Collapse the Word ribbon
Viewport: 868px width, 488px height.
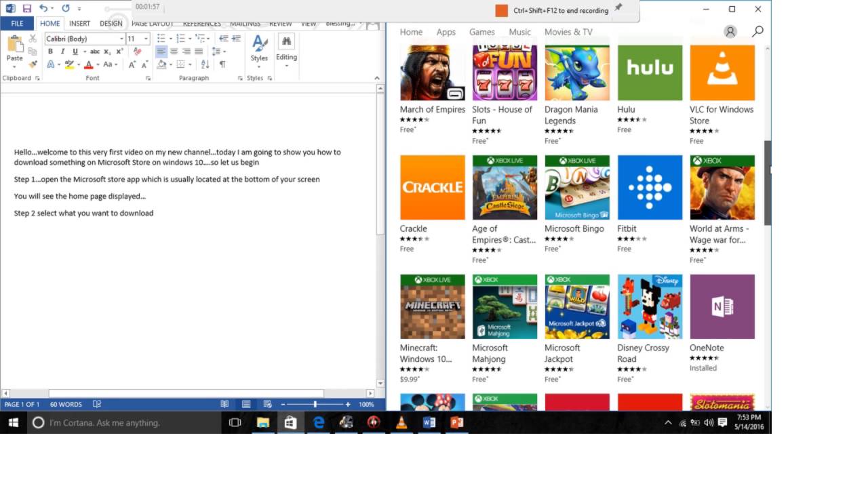pos(377,79)
